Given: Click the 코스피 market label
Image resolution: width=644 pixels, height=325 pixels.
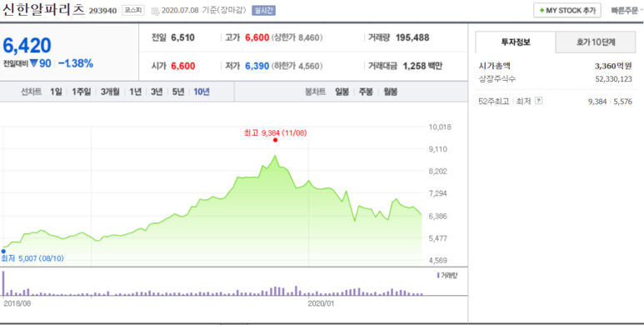Looking at the screenshot, I should (133, 11).
